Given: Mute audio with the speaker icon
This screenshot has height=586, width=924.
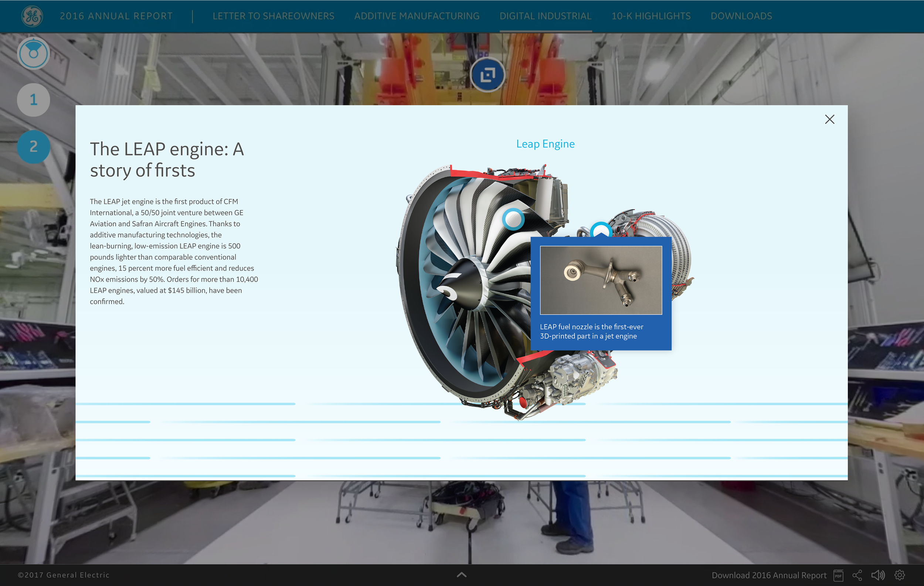Looking at the screenshot, I should point(877,575).
